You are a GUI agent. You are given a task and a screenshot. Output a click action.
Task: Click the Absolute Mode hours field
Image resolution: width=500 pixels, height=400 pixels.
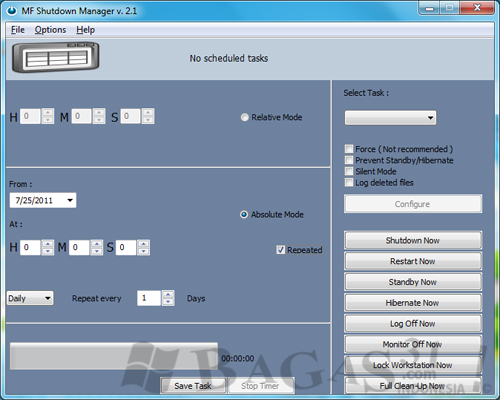click(30, 247)
